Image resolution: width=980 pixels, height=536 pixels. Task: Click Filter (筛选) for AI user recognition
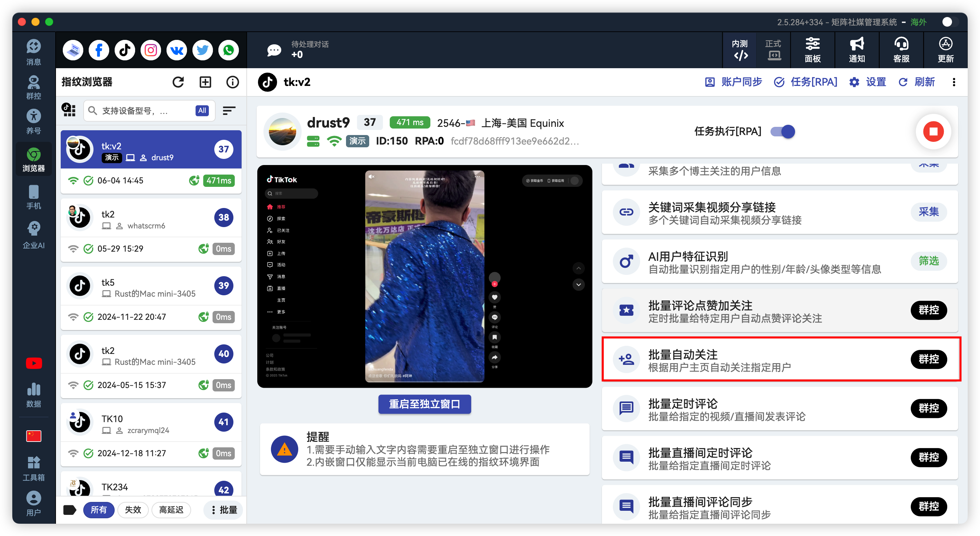pos(928,261)
